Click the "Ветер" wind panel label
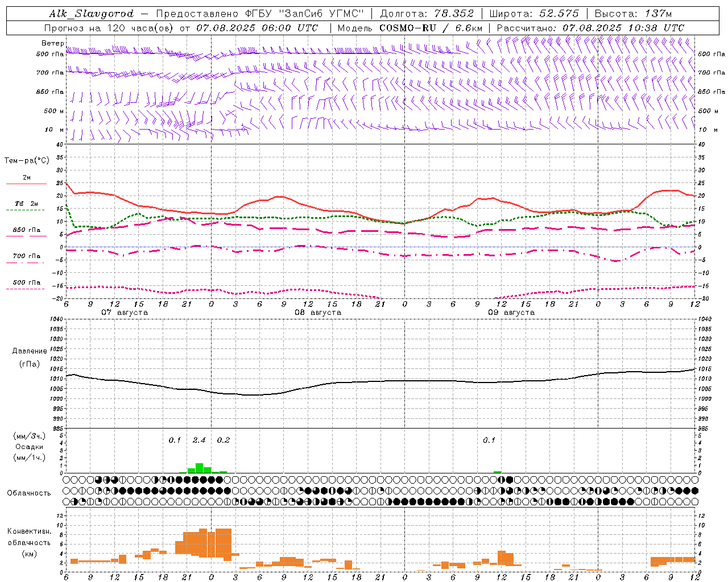Screen dimensions: 728x582 [x=52, y=43]
